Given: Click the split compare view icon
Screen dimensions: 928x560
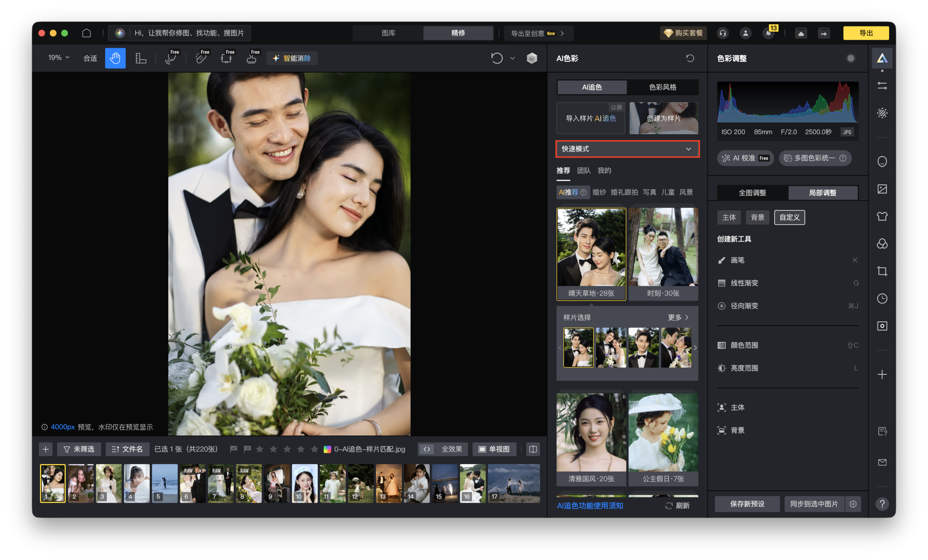Looking at the screenshot, I should point(533,449).
